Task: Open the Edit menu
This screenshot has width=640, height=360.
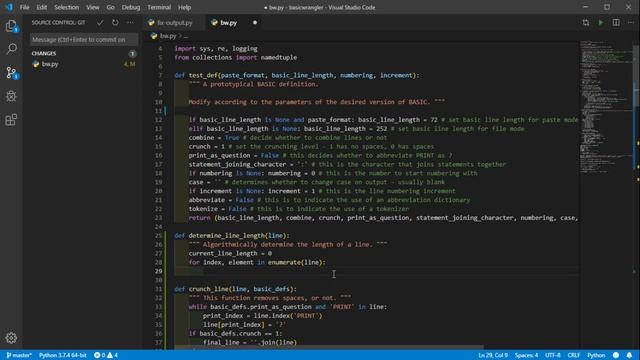Action: click(x=42, y=7)
